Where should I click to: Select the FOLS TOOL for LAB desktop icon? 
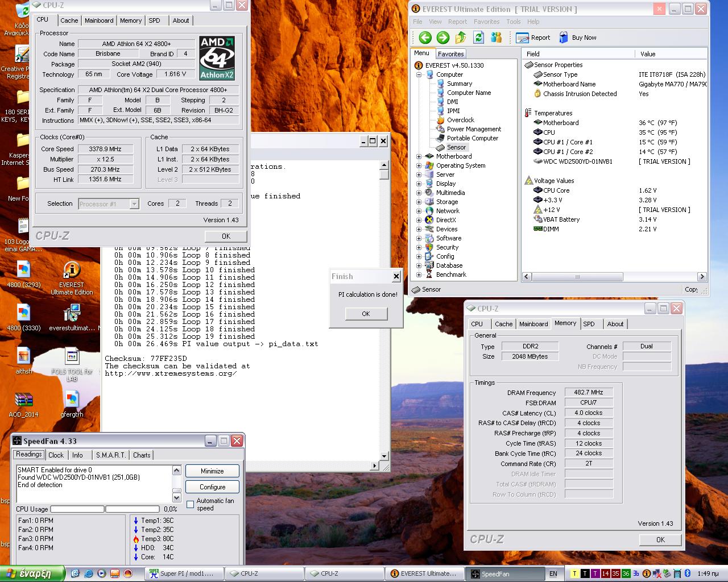[72, 364]
